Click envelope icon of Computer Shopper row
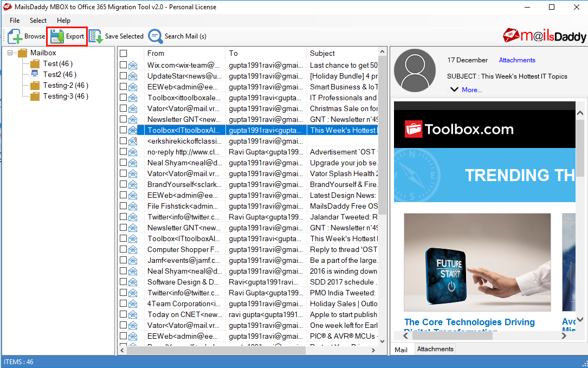Viewport: 588px width, 368px height. click(x=133, y=249)
